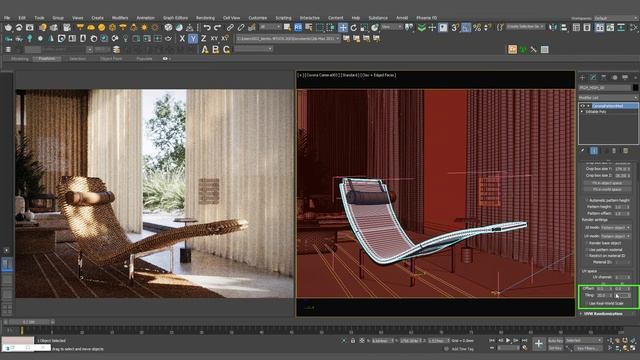Toggle Use pattern material checkbox
Image resolution: width=640 pixels, height=360 pixels.
click(587, 249)
